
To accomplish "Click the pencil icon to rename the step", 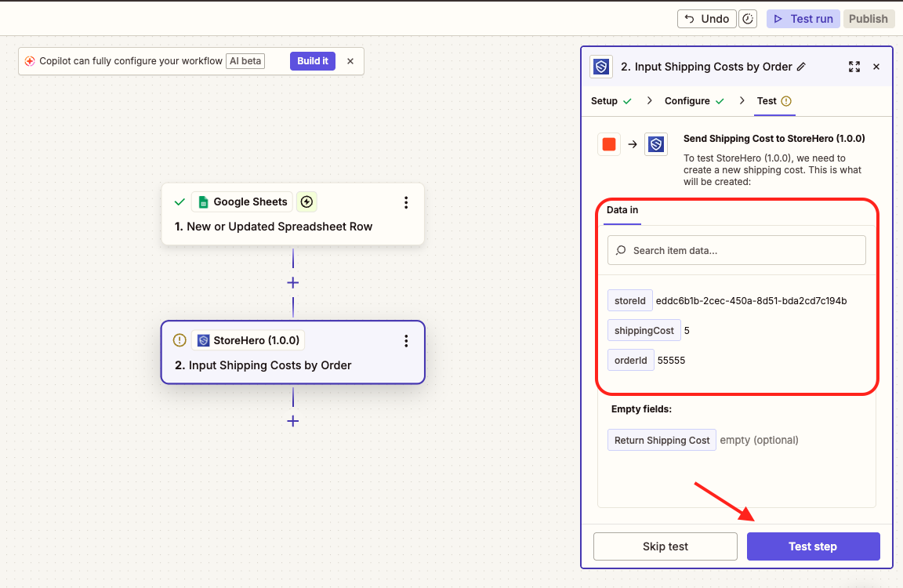I will [x=801, y=67].
